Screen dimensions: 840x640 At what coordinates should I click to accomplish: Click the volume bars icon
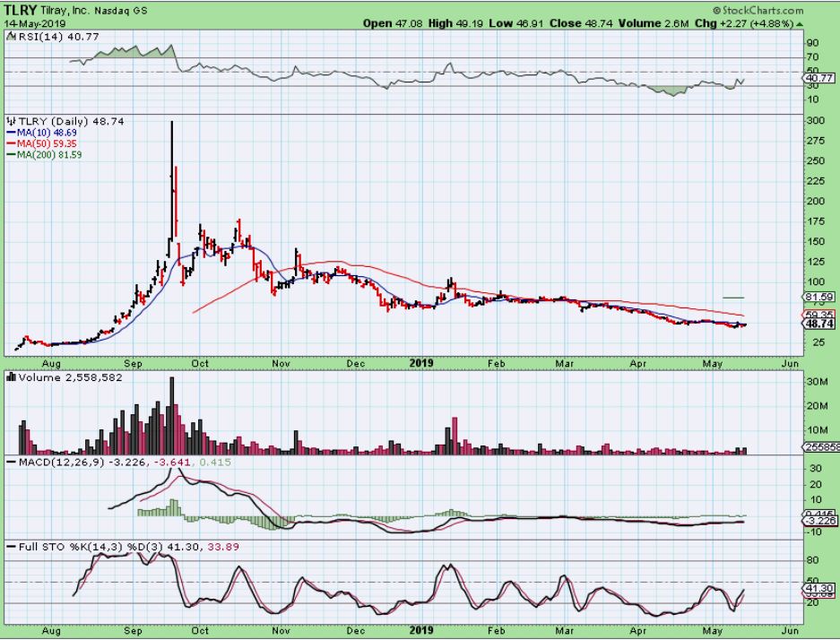[12, 377]
